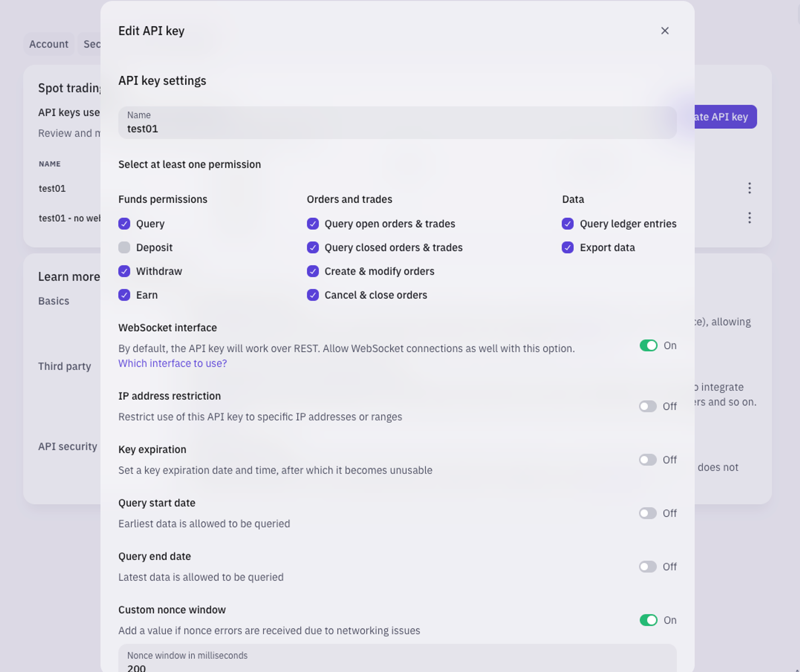
Task: Uncheck Query open orders & trades
Action: pyautogui.click(x=313, y=224)
